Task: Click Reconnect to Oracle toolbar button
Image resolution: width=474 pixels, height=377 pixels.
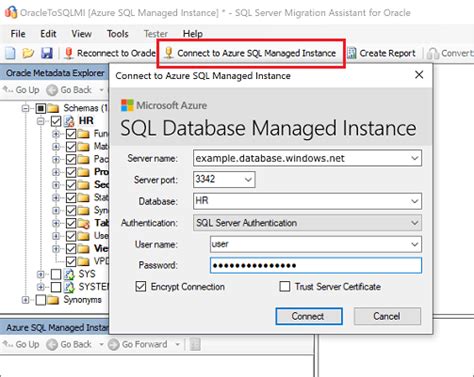Action: [110, 53]
